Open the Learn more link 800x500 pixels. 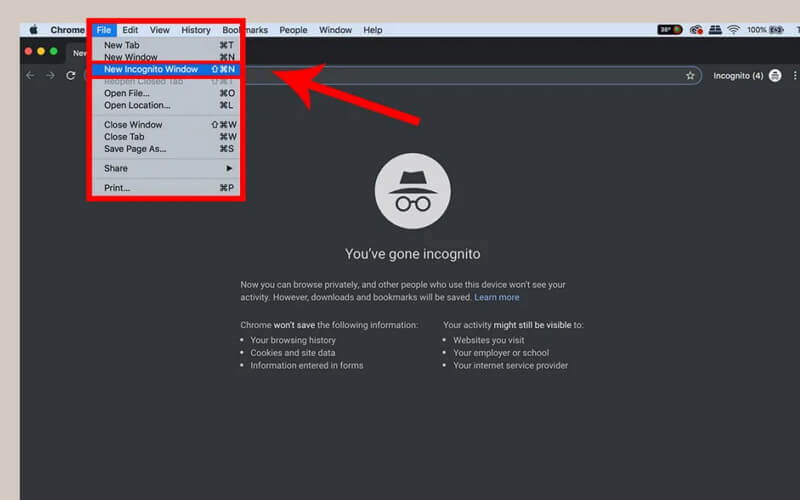tap(496, 297)
